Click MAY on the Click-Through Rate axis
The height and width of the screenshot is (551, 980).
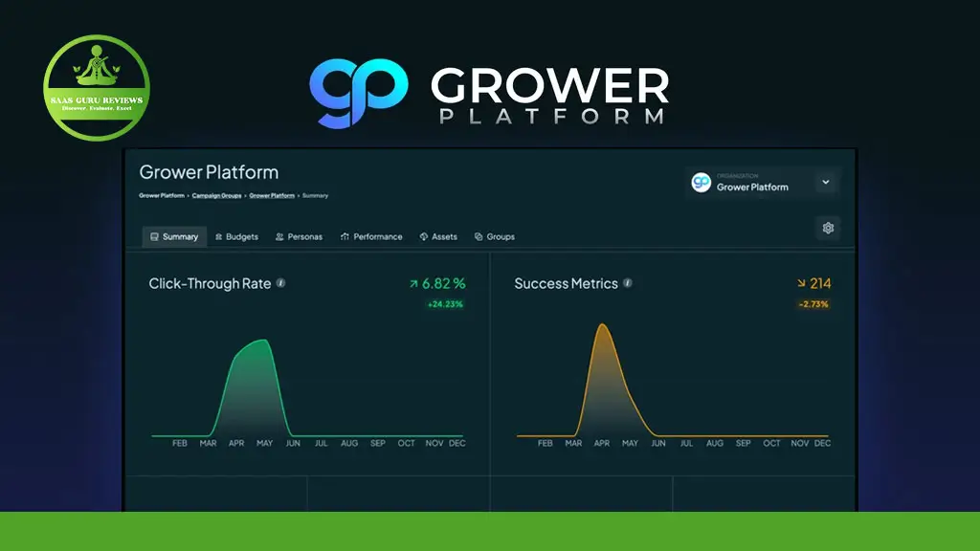click(264, 443)
